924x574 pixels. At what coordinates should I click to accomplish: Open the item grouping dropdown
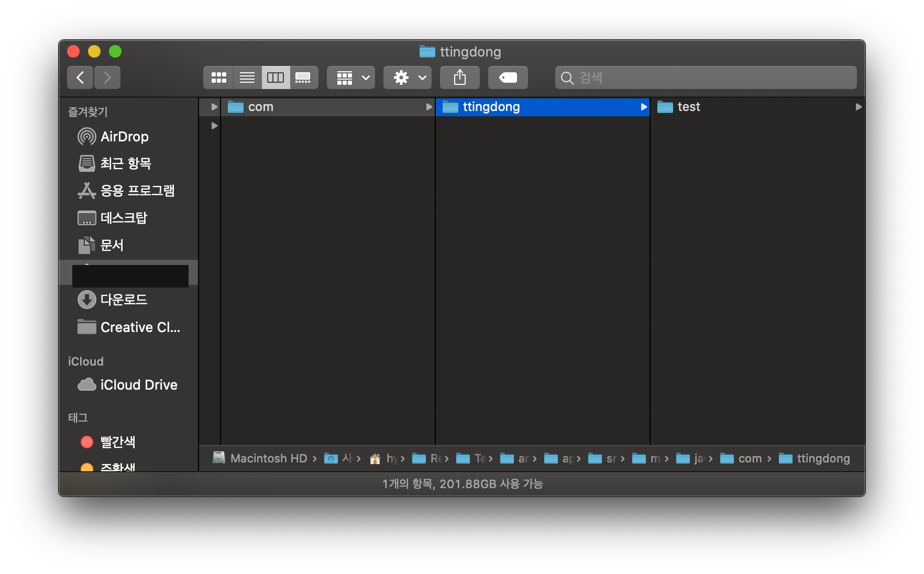tap(351, 78)
